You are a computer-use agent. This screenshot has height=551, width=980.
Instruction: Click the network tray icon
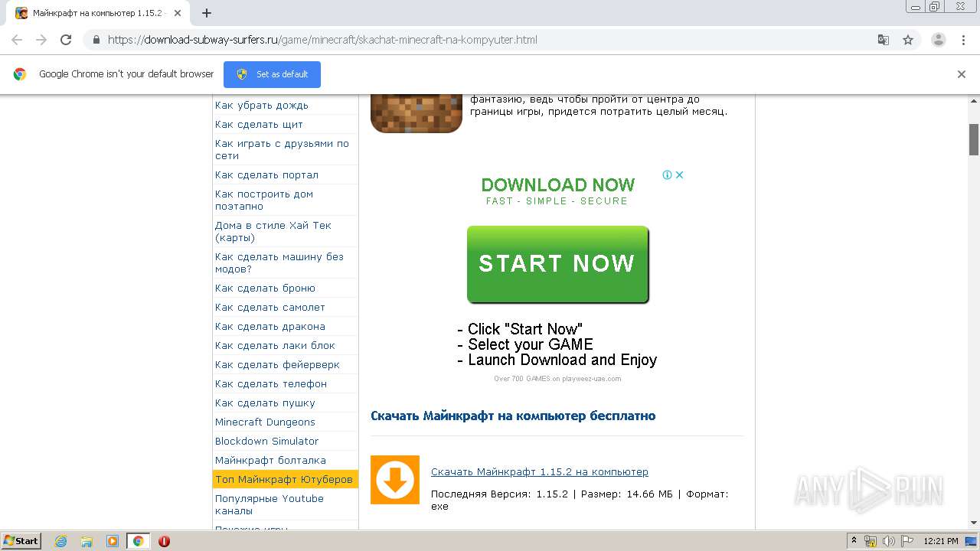tap(871, 541)
